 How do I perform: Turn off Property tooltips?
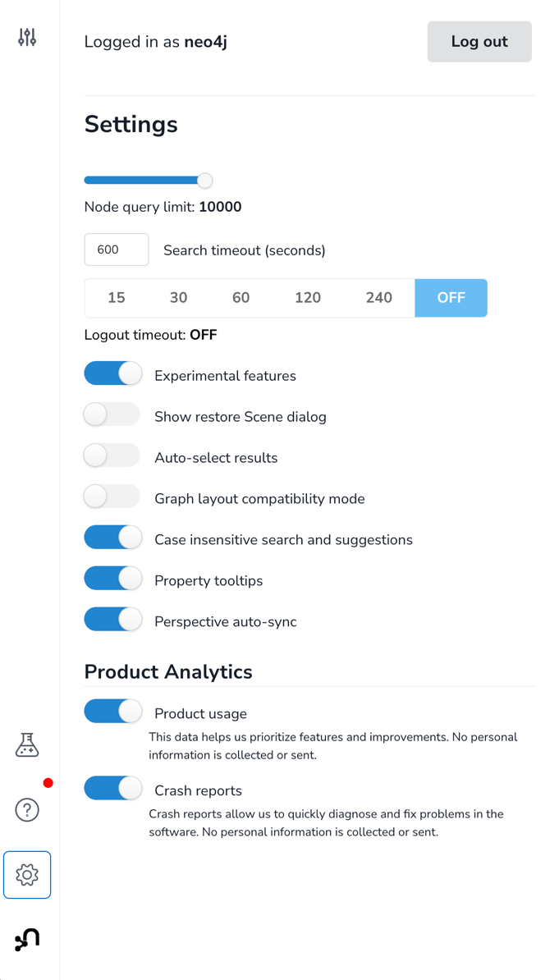[x=112, y=578]
